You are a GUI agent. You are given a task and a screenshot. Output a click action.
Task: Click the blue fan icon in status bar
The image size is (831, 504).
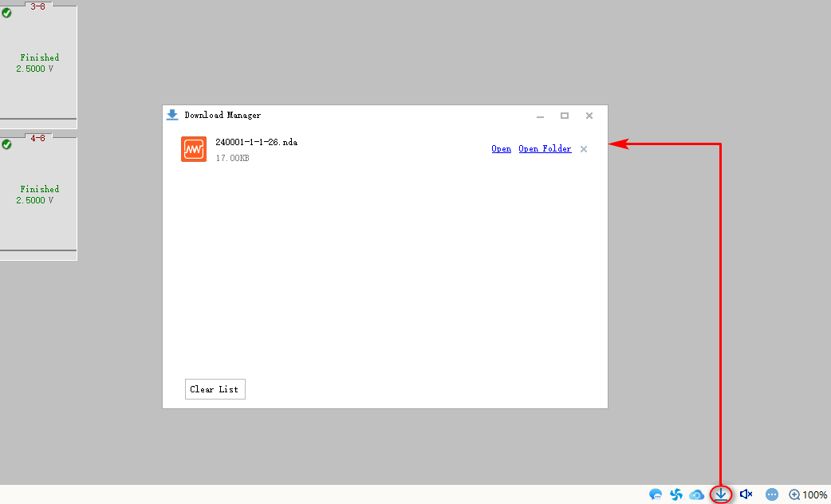tap(676, 494)
